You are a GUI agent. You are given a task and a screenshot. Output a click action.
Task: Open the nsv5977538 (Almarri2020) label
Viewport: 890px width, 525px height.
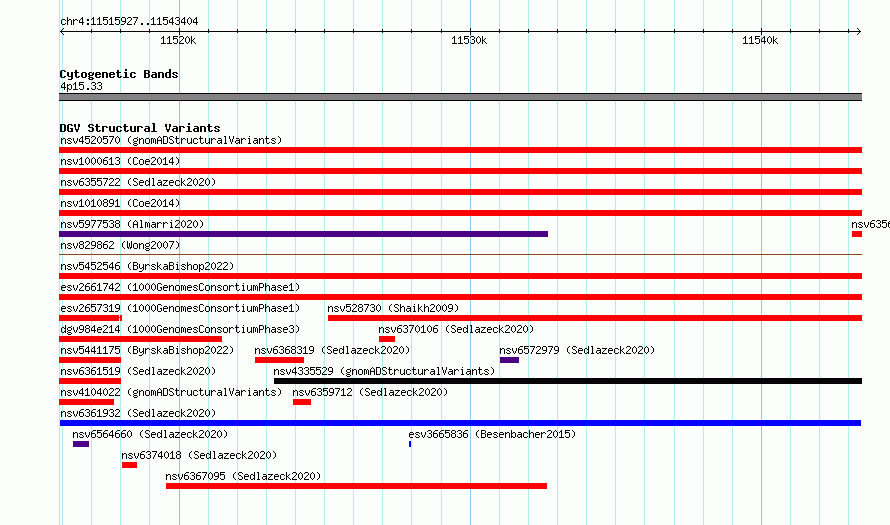(132, 224)
